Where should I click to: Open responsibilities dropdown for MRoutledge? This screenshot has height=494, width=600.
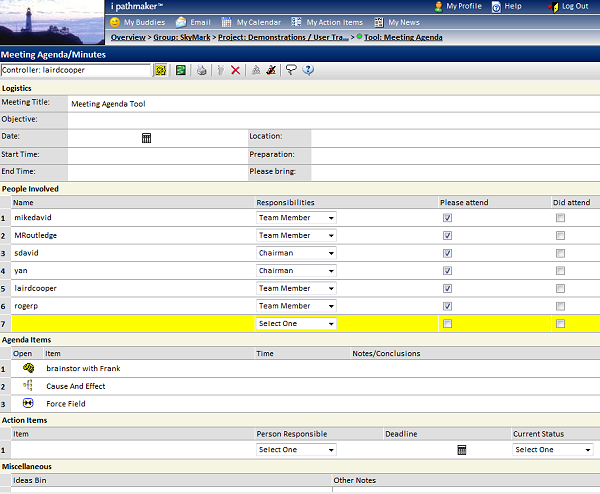click(x=296, y=235)
